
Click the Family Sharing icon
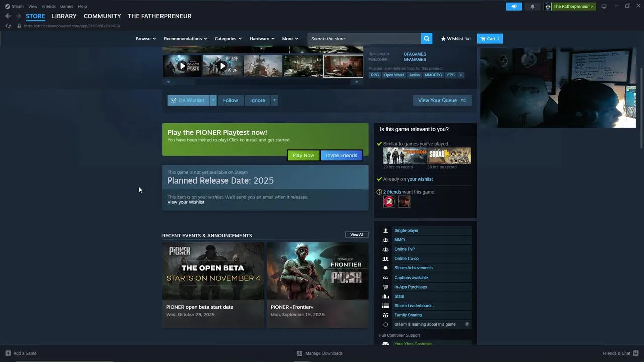click(386, 315)
